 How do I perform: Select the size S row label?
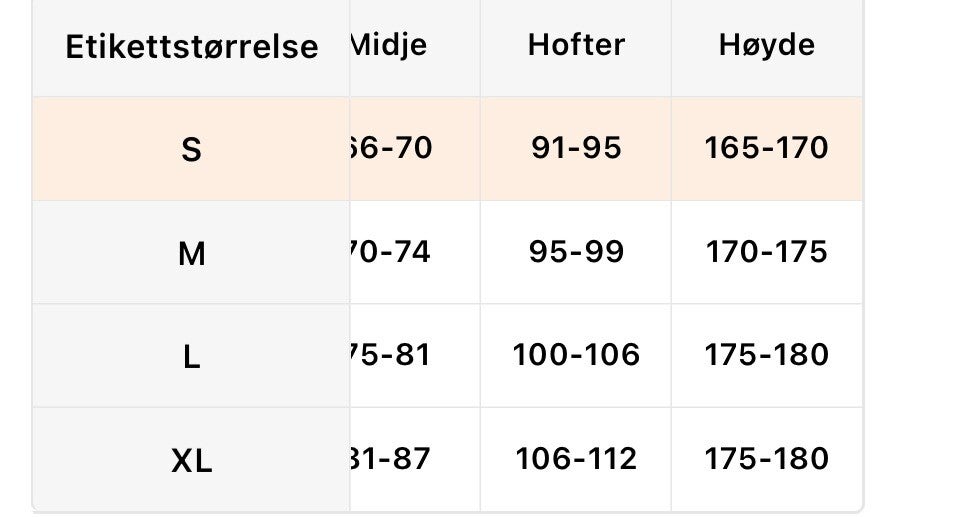[191, 149]
